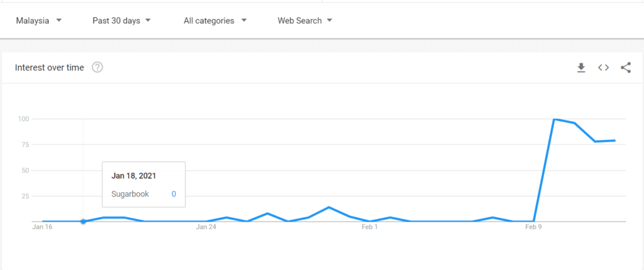Screen dimensions: 644x270
Task: Select the Jan 16 axis label
Action: click(x=43, y=227)
